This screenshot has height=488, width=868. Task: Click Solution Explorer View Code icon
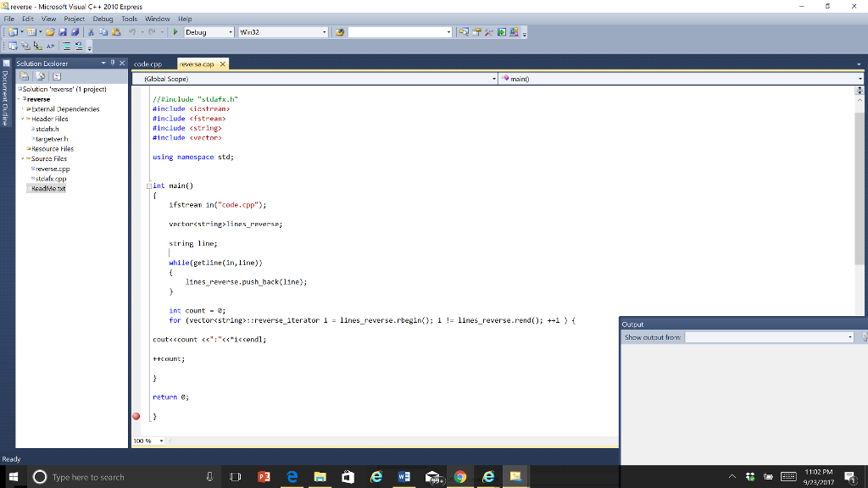click(57, 76)
